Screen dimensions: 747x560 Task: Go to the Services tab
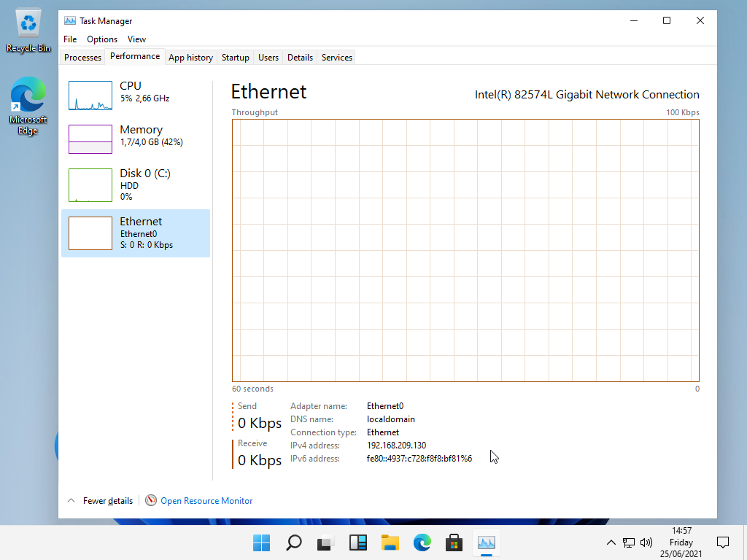[x=336, y=58]
